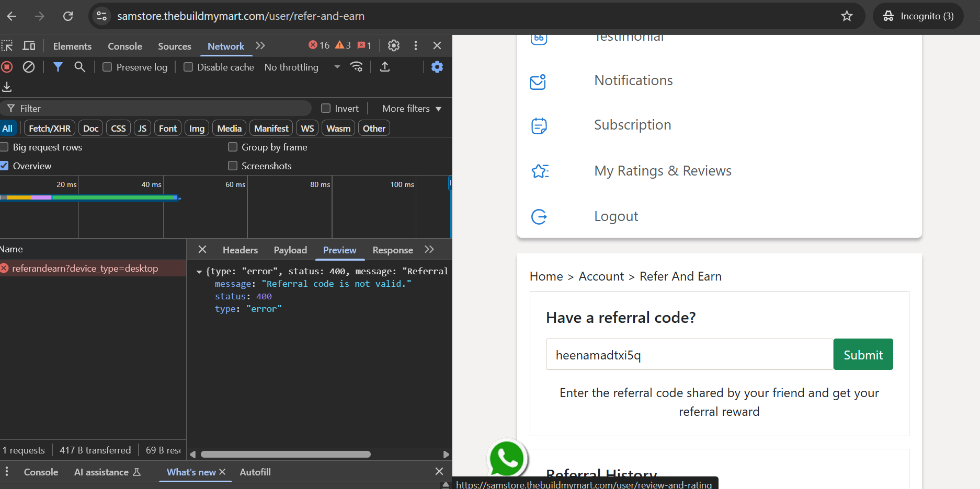Open the Headers tab of request
This screenshot has height=489, width=980.
pyautogui.click(x=241, y=250)
